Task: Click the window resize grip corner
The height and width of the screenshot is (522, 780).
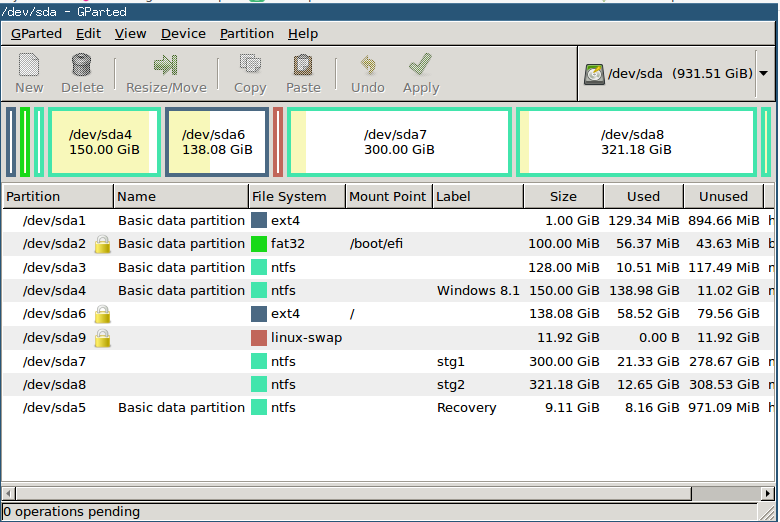Action: (768, 513)
